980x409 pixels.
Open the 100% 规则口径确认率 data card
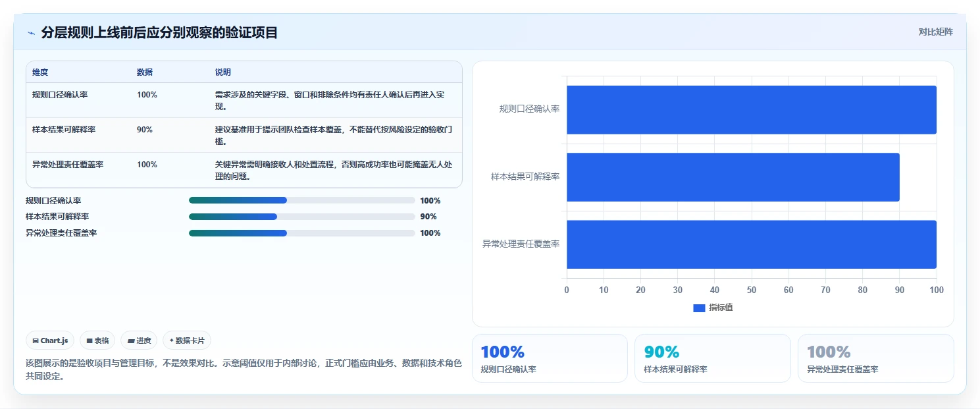550,358
